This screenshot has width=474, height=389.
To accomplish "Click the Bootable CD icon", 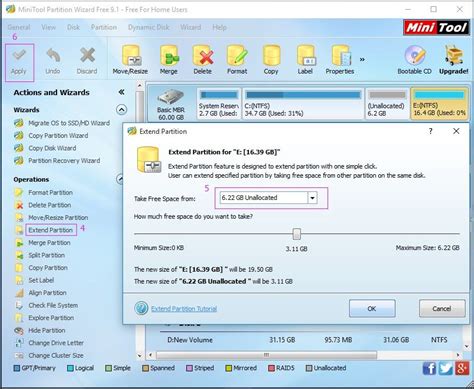I will coord(415,55).
